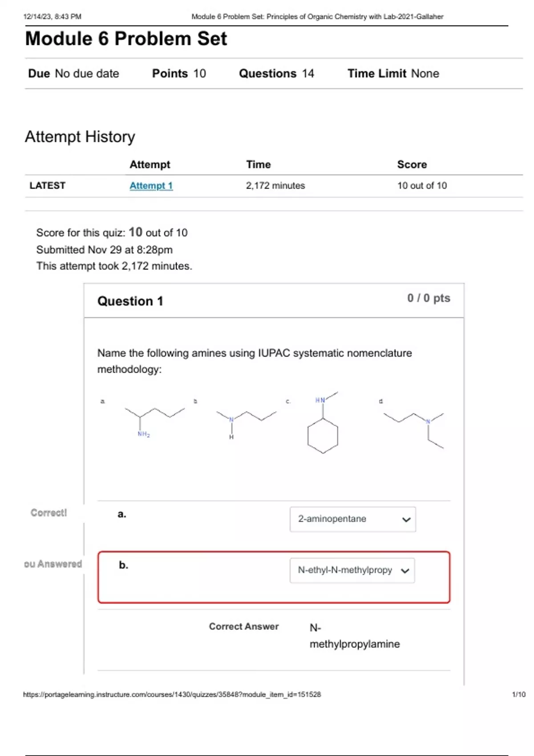Click the blue progress bar at page bottom
Screen dimensions: 534x756
point(267,753)
